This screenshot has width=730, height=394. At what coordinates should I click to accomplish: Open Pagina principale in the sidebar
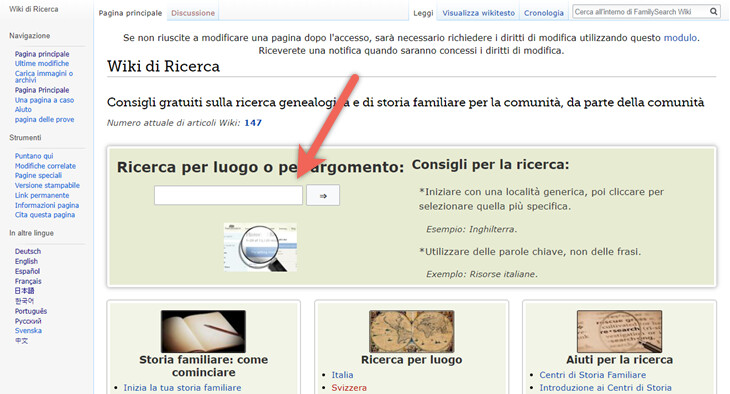tap(42, 54)
